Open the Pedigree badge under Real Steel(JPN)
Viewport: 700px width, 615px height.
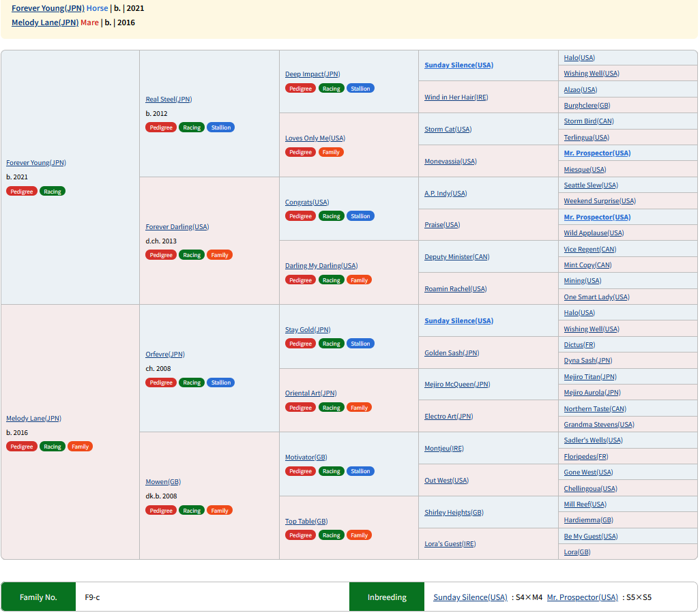[161, 127]
